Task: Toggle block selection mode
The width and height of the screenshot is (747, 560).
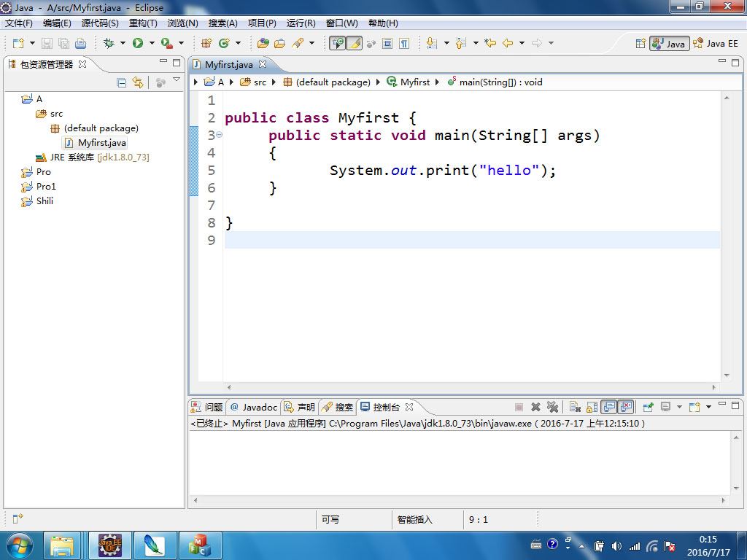Action: click(x=387, y=43)
